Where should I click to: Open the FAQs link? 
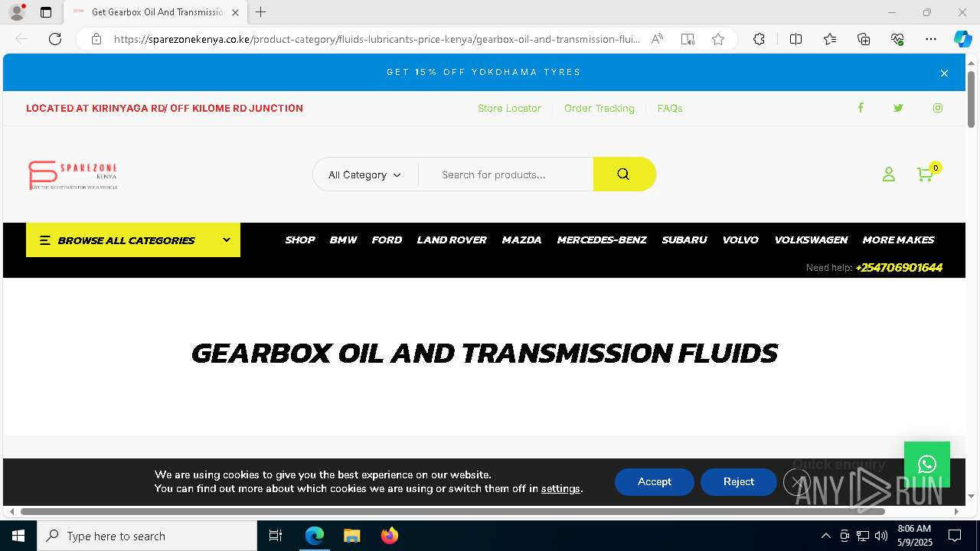[x=670, y=109]
